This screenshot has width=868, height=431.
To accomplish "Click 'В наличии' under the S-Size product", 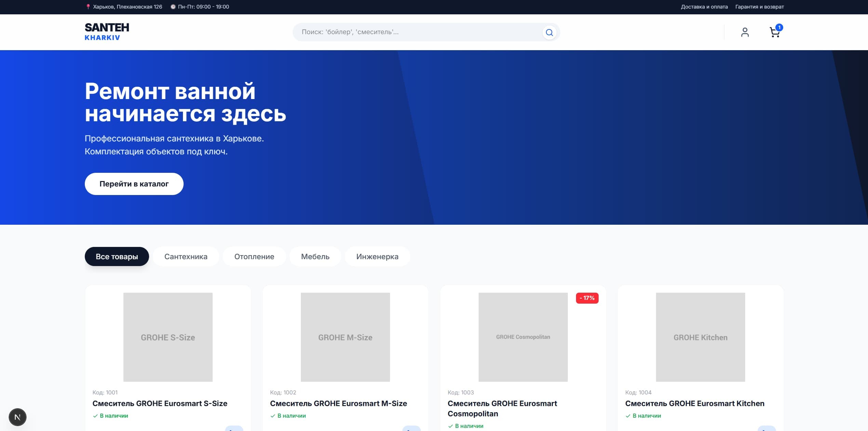I will 110,416.
